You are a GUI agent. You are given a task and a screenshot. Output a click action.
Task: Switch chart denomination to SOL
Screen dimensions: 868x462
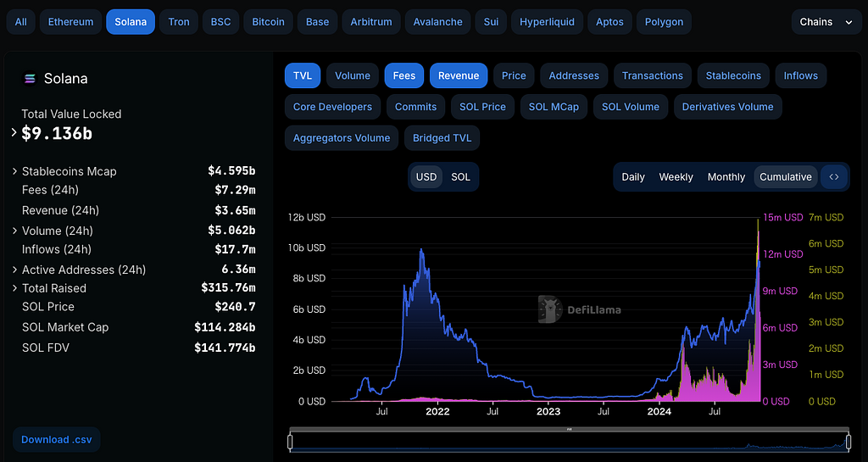pos(460,177)
